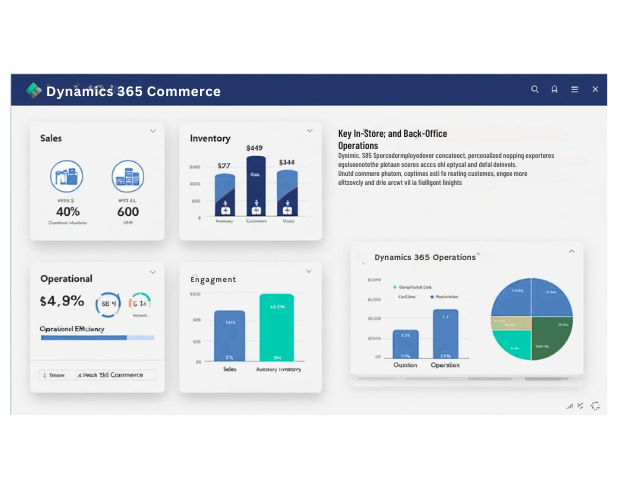Collapse the Dynamics 365 Operations card
This screenshot has height=488, width=617.
click(x=572, y=251)
